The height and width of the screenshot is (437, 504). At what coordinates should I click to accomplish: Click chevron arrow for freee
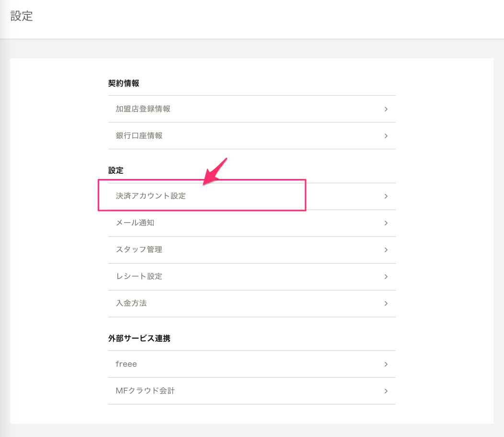[x=386, y=364]
